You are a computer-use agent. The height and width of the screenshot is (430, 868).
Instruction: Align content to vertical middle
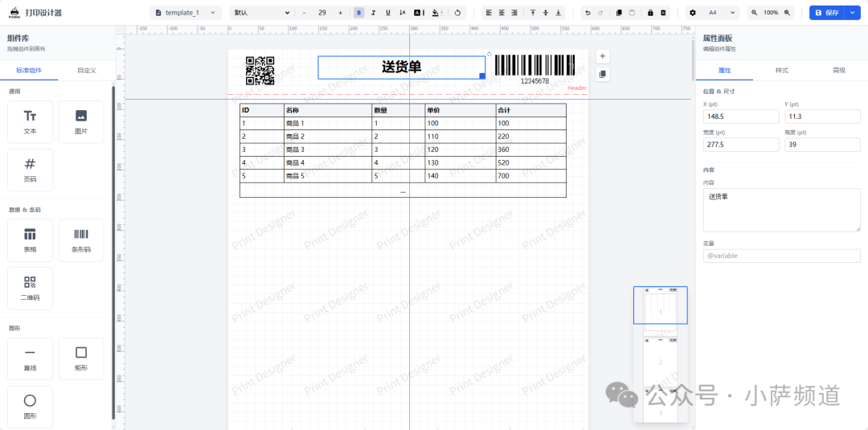[x=546, y=13]
